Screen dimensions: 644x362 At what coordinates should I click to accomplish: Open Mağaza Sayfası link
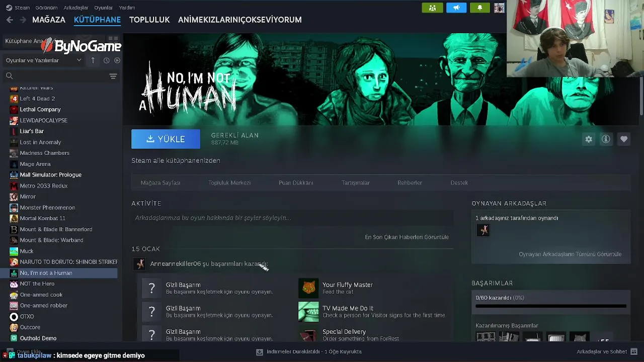160,183
